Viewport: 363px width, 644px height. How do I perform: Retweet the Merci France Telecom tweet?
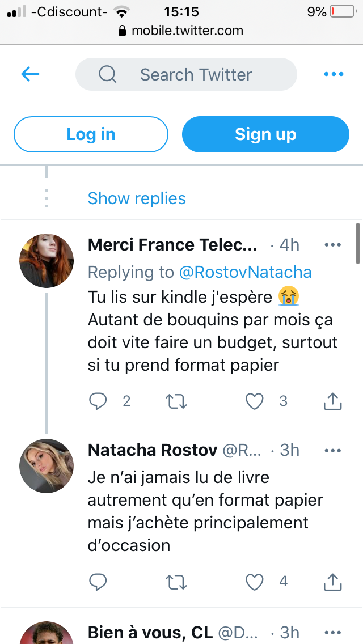point(176,401)
